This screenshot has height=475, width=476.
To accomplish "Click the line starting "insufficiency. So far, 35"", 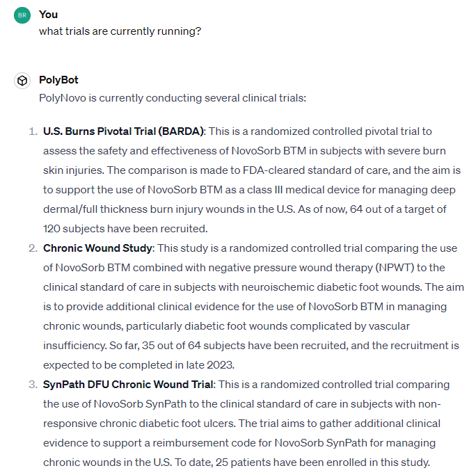I will (251, 346).
